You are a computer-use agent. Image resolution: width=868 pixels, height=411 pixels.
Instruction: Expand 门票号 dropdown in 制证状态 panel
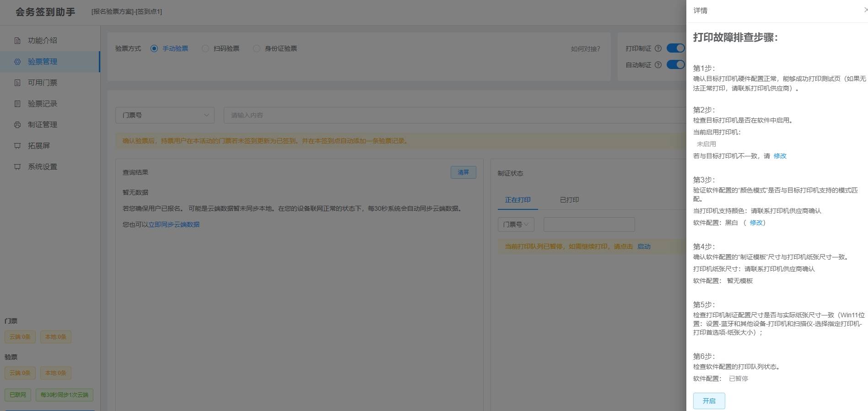point(516,224)
